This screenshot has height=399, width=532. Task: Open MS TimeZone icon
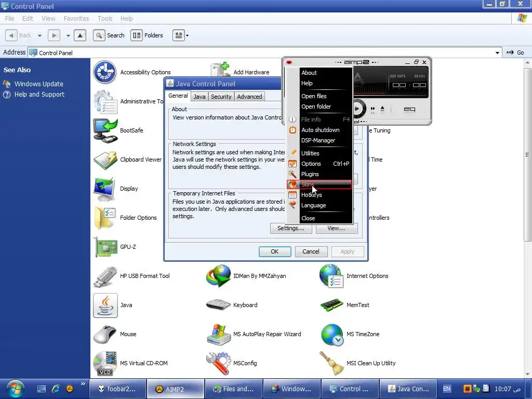coord(331,334)
